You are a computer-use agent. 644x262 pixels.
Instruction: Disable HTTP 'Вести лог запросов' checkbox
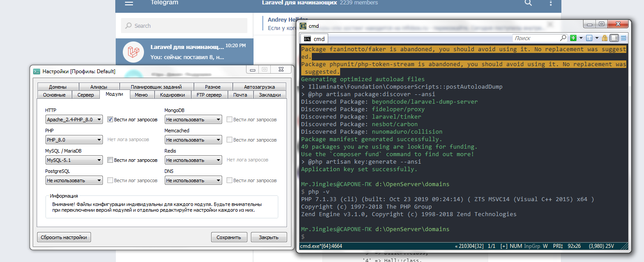[111, 120]
